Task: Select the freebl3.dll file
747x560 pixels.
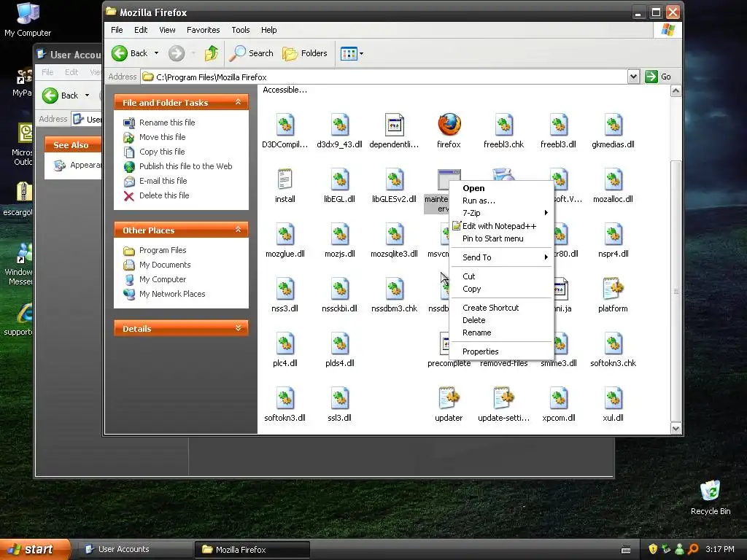Action: (558, 131)
